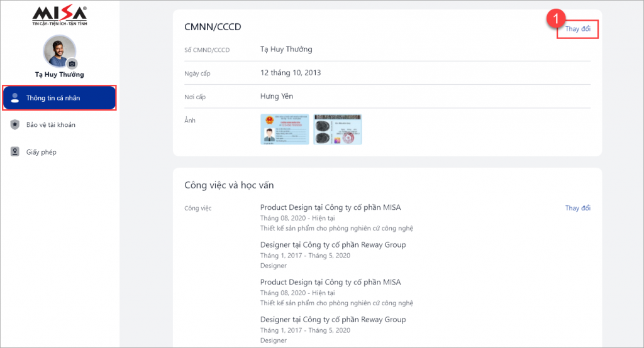Image resolution: width=644 pixels, height=348 pixels.
Task: Click Thay đổi link in CMNN/CCCD section
Action: (x=577, y=29)
